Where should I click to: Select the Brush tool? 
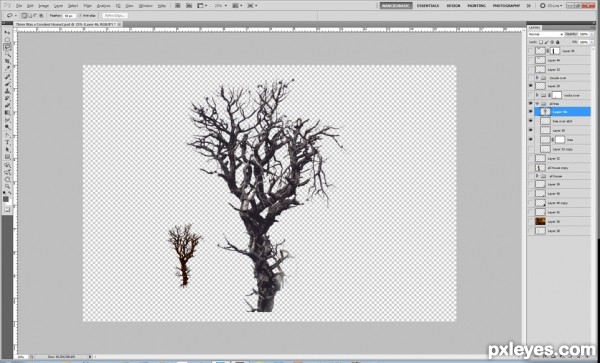7,84
